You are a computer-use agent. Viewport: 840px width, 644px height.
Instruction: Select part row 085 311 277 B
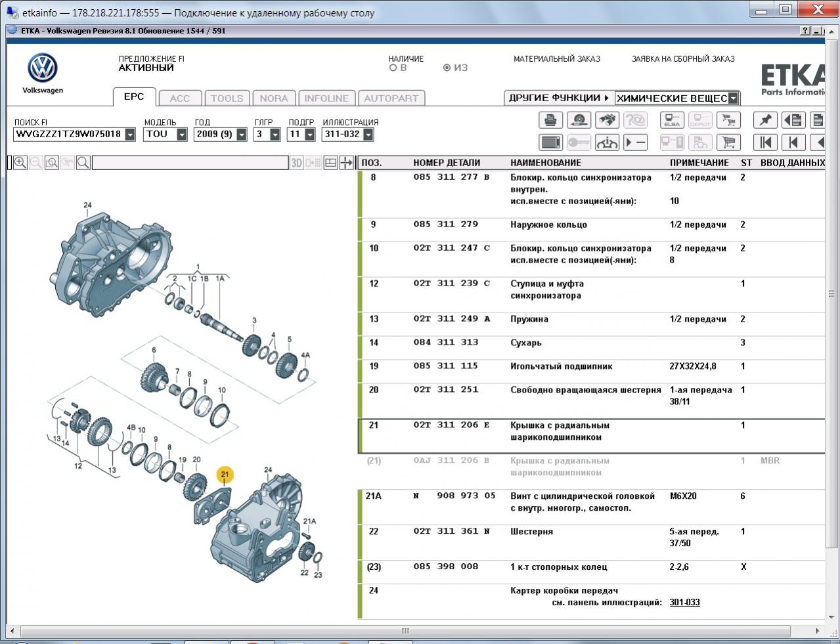click(591, 194)
